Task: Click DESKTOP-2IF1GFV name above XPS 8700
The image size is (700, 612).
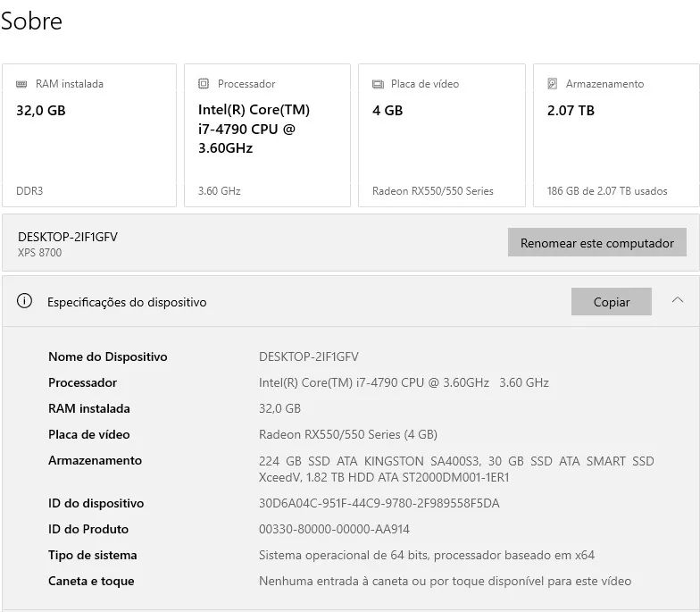Action: (68, 237)
